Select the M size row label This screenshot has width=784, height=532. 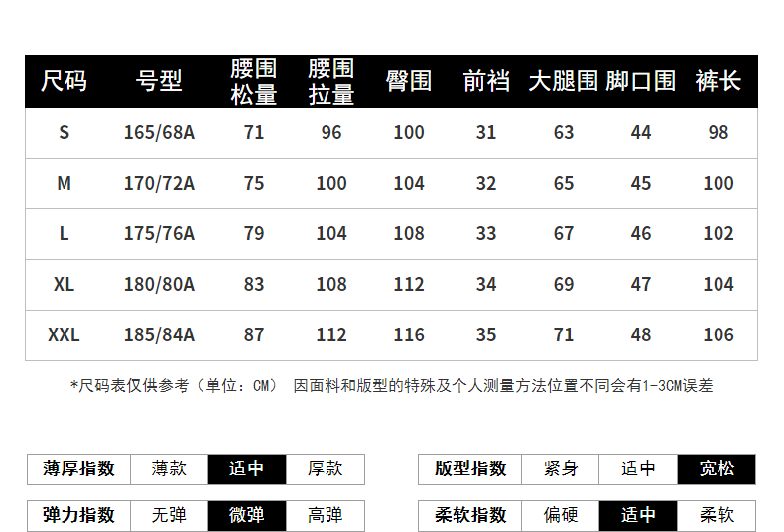pyautogui.click(x=64, y=183)
